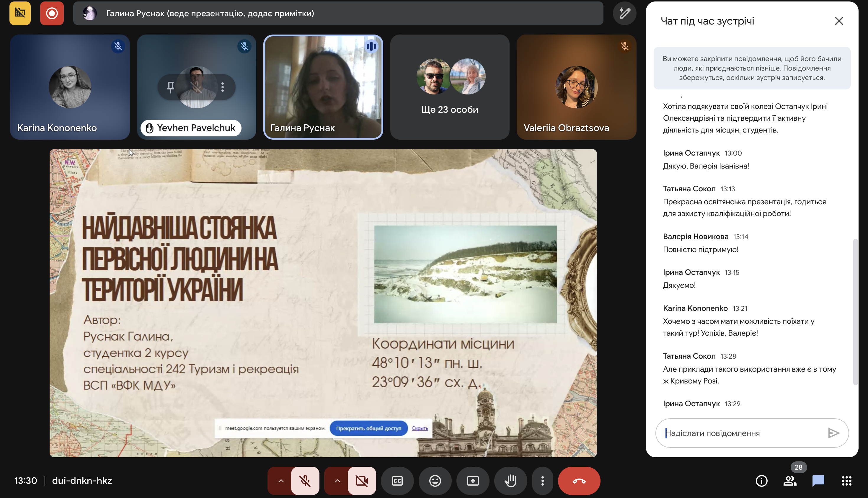This screenshot has height=498, width=868.
Task: Toggle closed captions
Action: (x=397, y=481)
